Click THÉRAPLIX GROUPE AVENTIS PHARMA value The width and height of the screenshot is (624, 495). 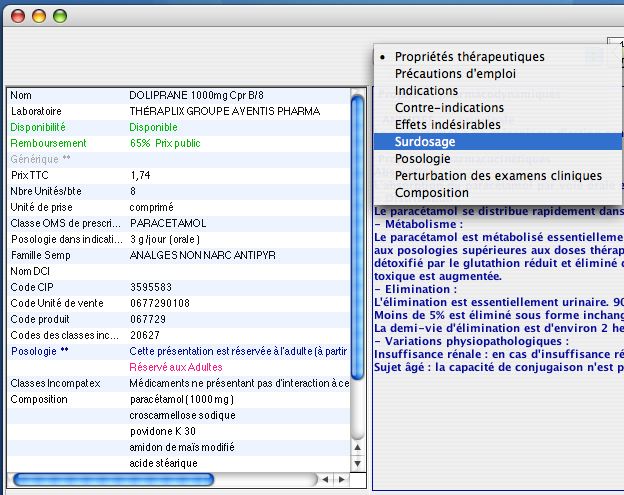click(225, 111)
